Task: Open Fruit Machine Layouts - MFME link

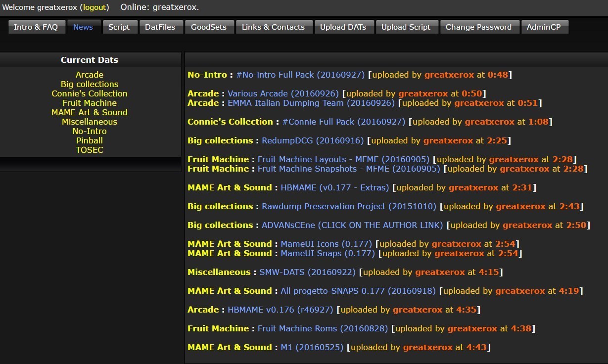Action: 343,159
